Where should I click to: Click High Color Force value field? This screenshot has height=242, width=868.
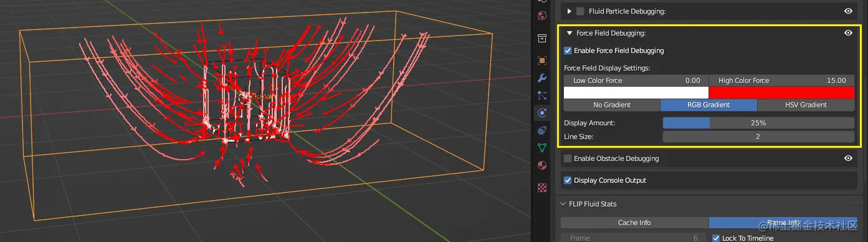point(781,80)
